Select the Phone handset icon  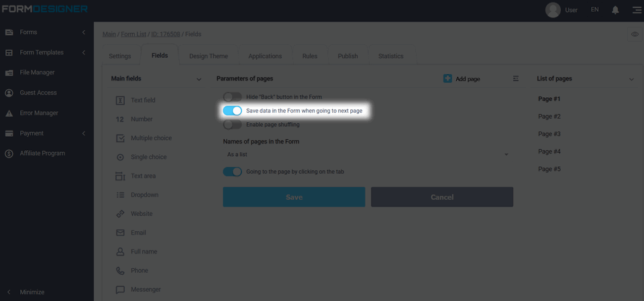(120, 270)
